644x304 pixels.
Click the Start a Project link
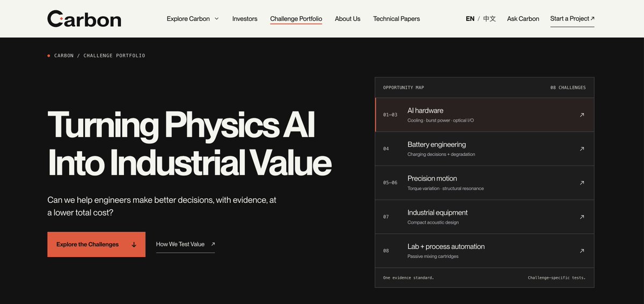point(572,19)
